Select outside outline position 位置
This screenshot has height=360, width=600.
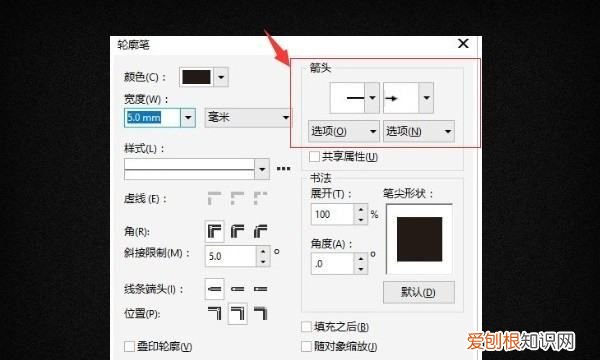(x=214, y=313)
